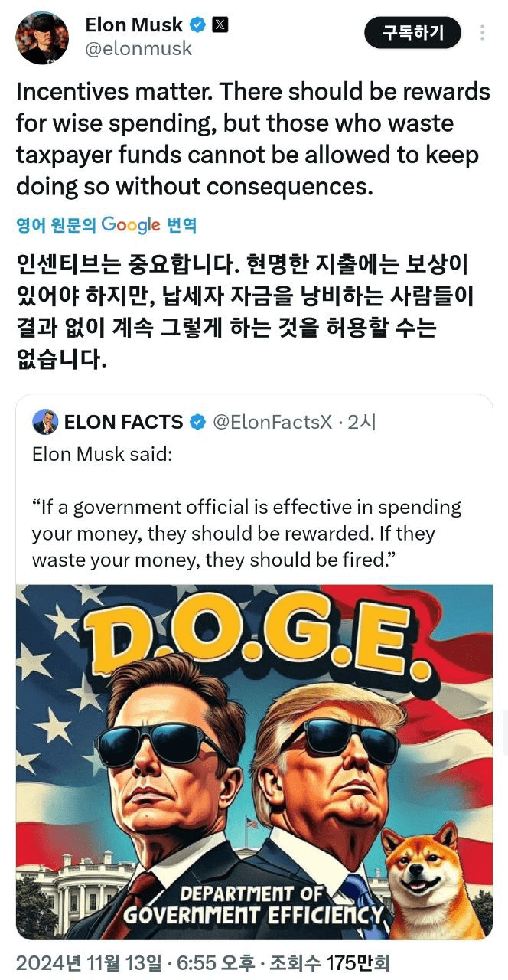Viewport: 508px width, 980px height.
Task: Open Elon Musk's profile avatar
Action: point(42,38)
